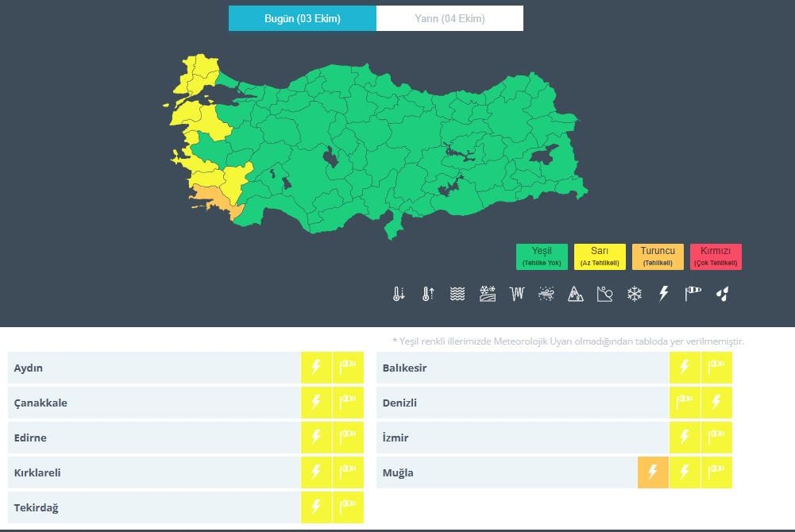Screen dimensions: 795x532
Task: Select the fog waves icon
Action: tap(457, 295)
